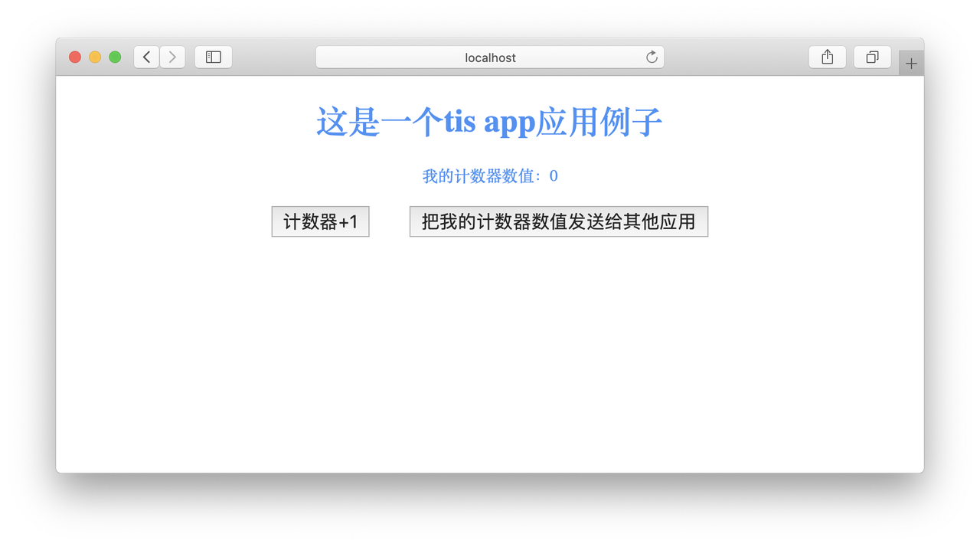Close the Safari window with red button
Viewport: 980px width, 547px height.
[x=75, y=57]
